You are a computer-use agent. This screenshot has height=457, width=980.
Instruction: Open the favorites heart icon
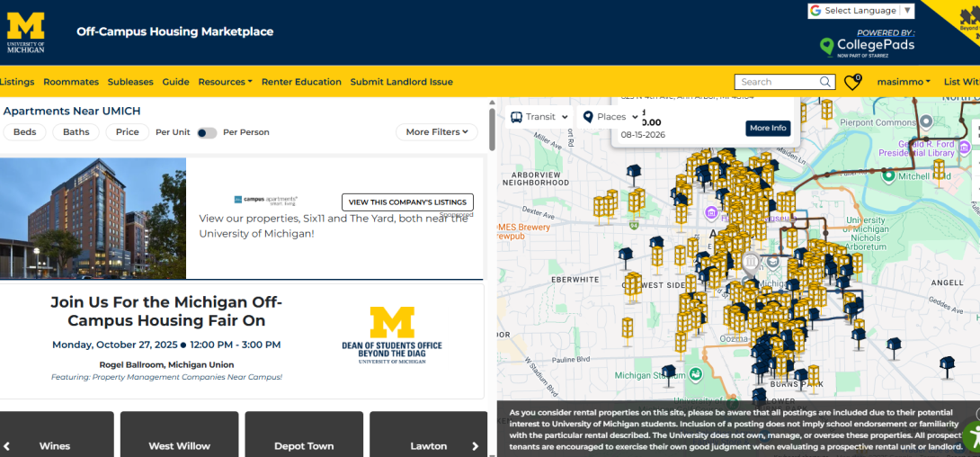tap(851, 83)
